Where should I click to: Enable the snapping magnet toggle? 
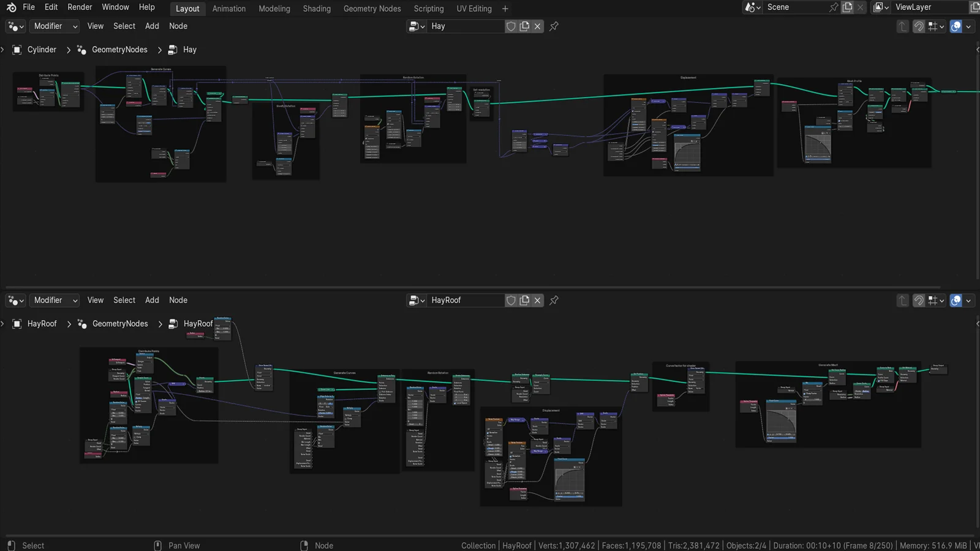click(x=918, y=26)
